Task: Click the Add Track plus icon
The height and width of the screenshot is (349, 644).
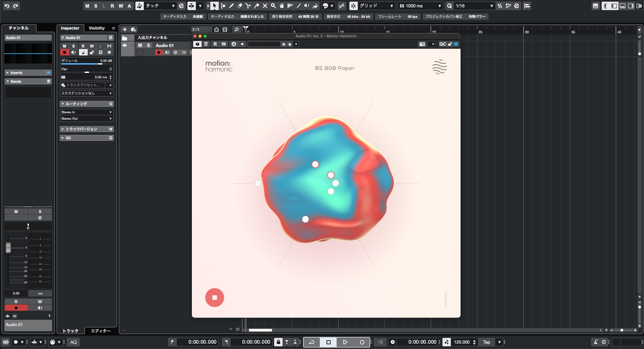Action: tap(125, 29)
